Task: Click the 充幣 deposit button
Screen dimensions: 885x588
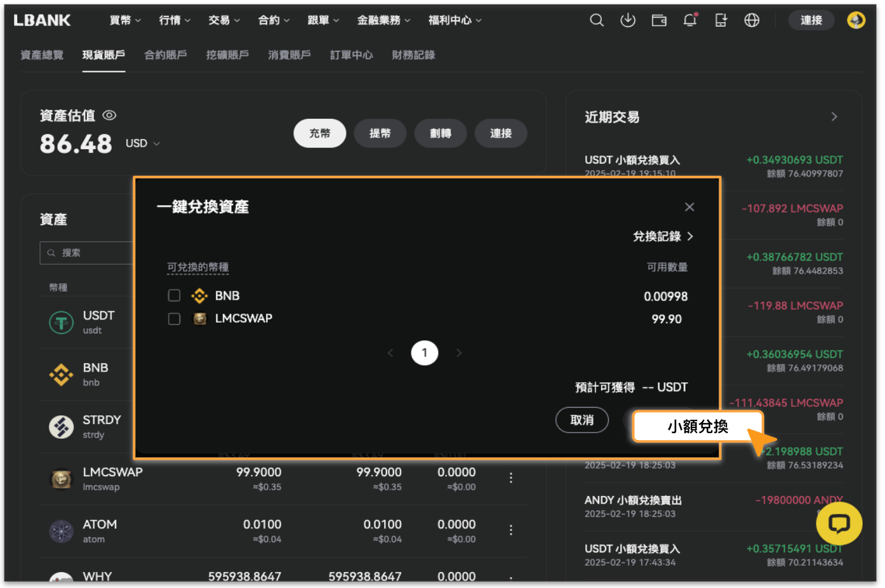Action: click(320, 133)
